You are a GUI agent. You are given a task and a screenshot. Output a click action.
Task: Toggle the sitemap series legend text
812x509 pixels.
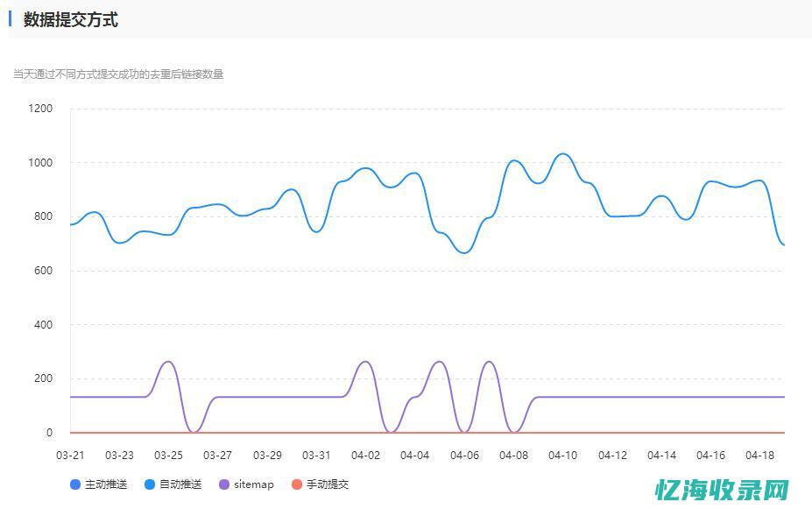pyautogui.click(x=254, y=484)
